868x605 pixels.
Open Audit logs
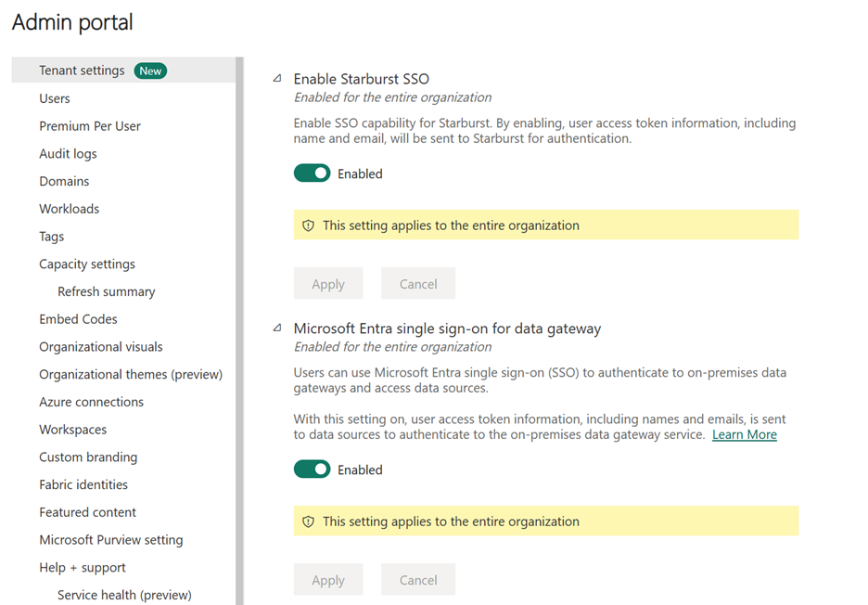click(x=68, y=153)
